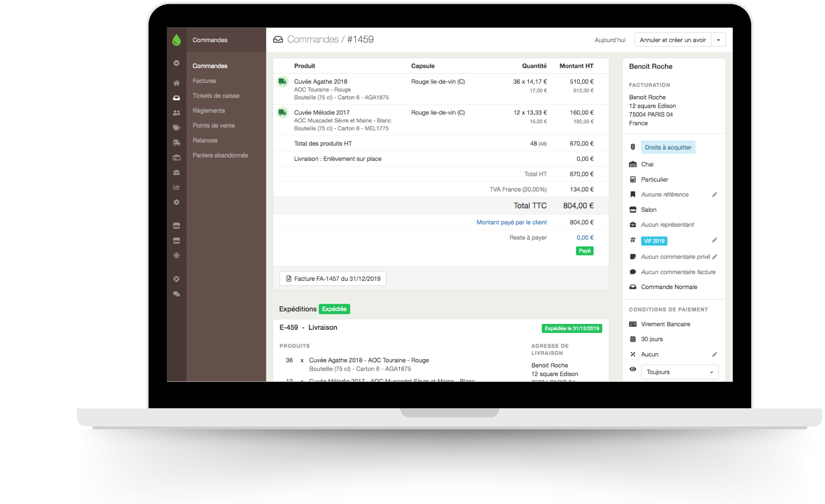Click the truck icon beside Cuvée Mélodie 2017
Viewport: 825px width, 504px height.
pyautogui.click(x=282, y=112)
